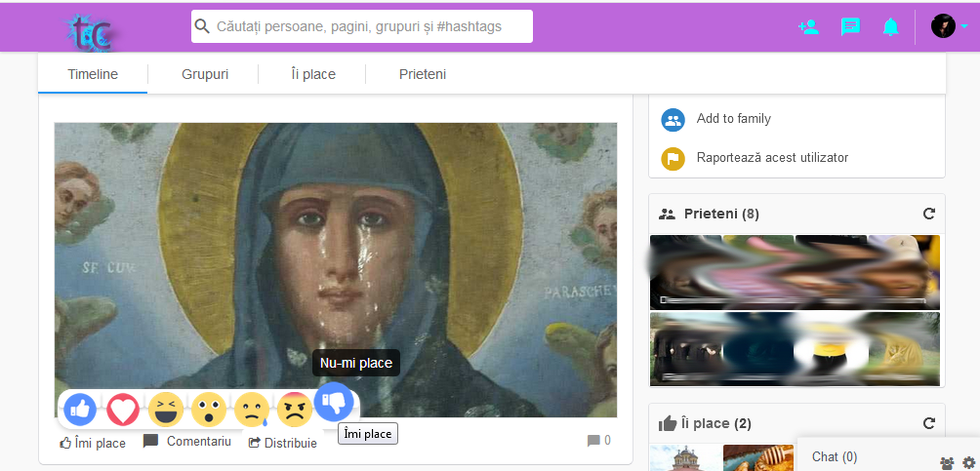The image size is (980, 471).
Task: Open the Îi place tab
Action: click(x=313, y=74)
